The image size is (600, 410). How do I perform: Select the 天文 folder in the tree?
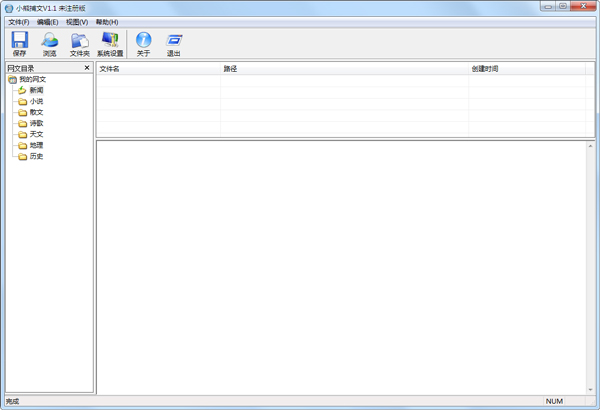click(x=36, y=134)
